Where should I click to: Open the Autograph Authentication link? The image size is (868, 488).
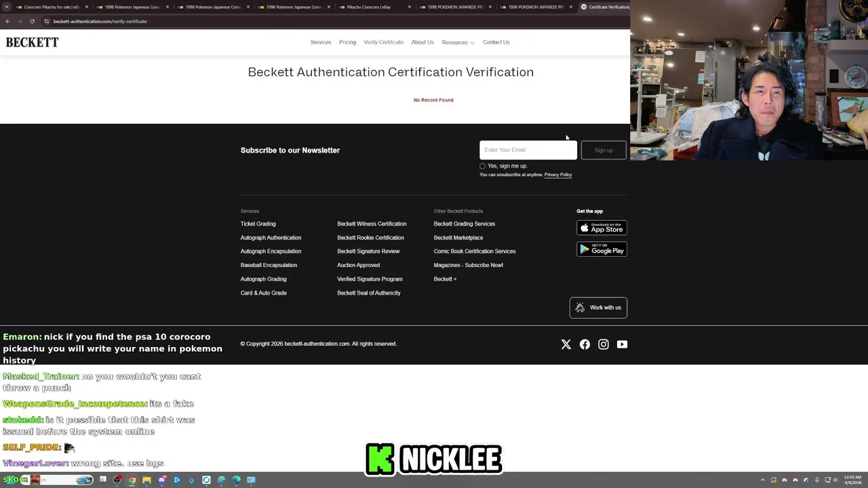[x=271, y=238]
